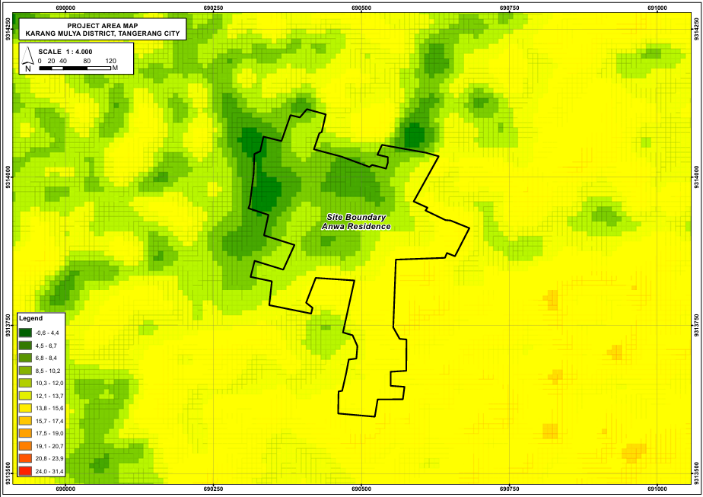Pick the 8,5 - 10,2 legend swatch
This screenshot has height=497, width=703.
point(25,371)
